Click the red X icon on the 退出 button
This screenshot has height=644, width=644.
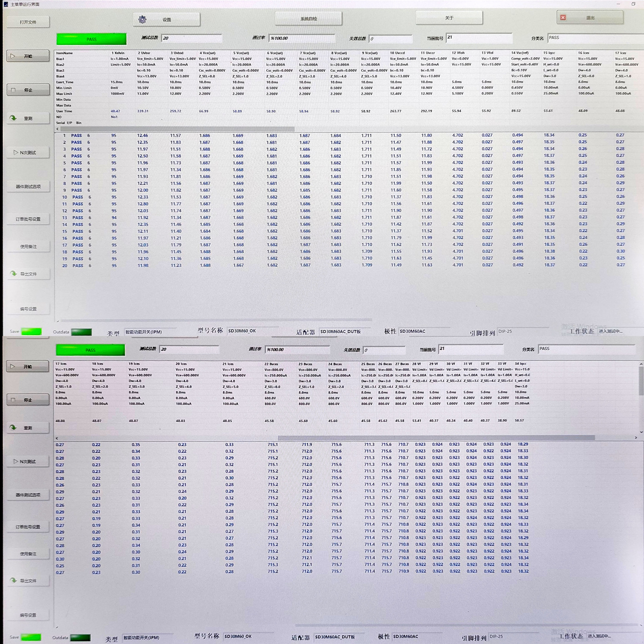click(x=563, y=17)
